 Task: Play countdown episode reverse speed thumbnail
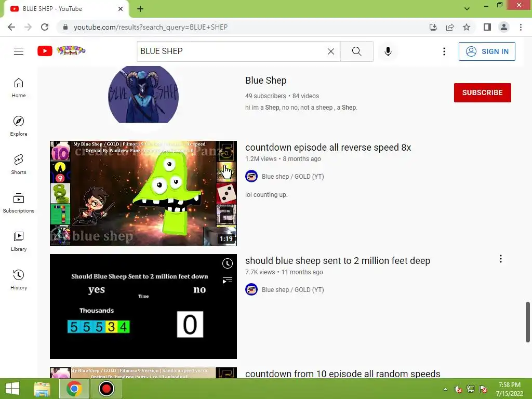143,193
